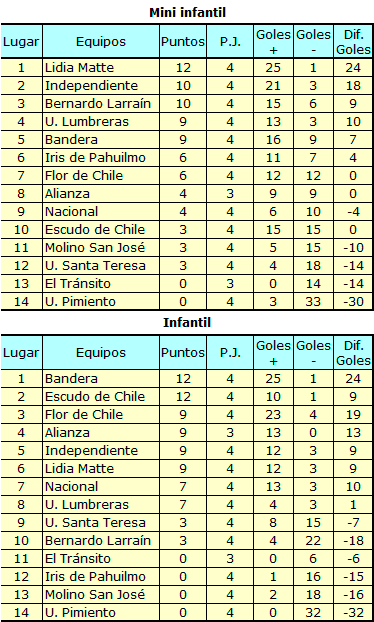Select Iris de Pahuilmo in Mini infantil table
Image resolution: width=374 pixels, height=622 pixels.
95,157
